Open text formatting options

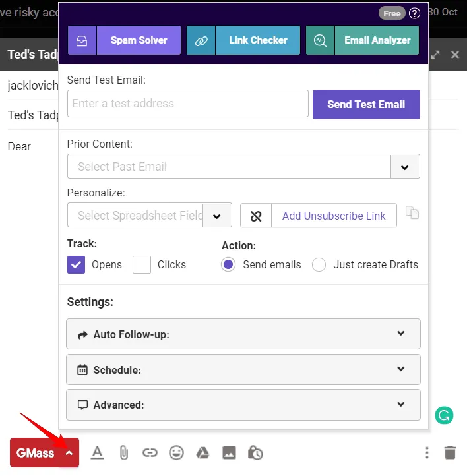[98, 453]
